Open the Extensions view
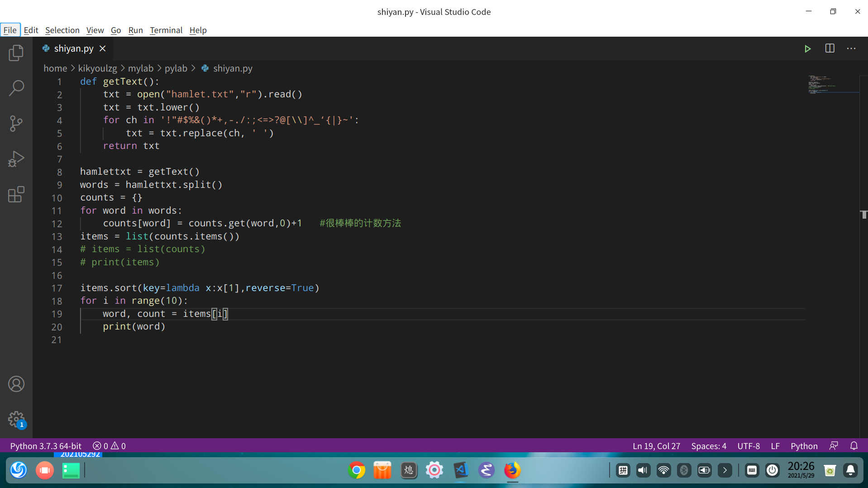This screenshot has width=868, height=488. click(16, 194)
